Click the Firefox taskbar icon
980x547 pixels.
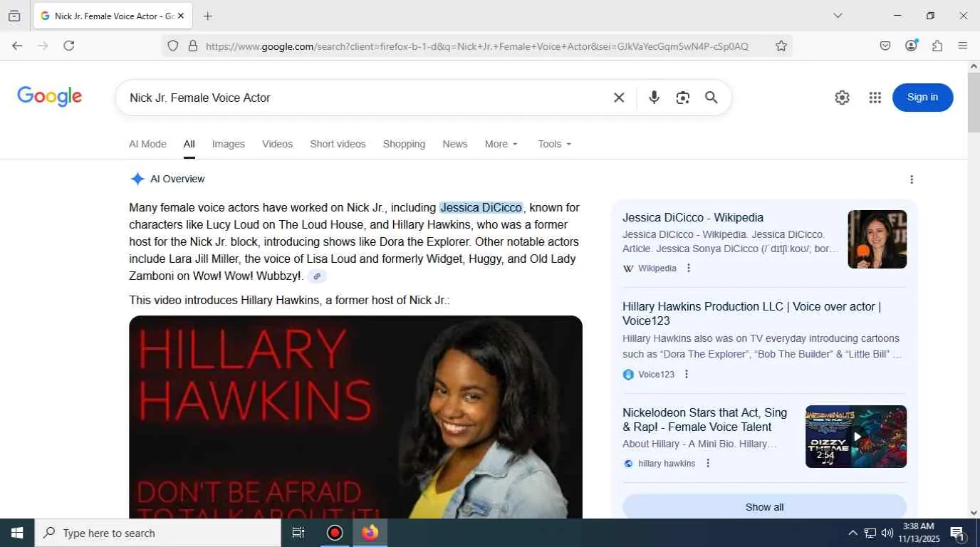(370, 533)
